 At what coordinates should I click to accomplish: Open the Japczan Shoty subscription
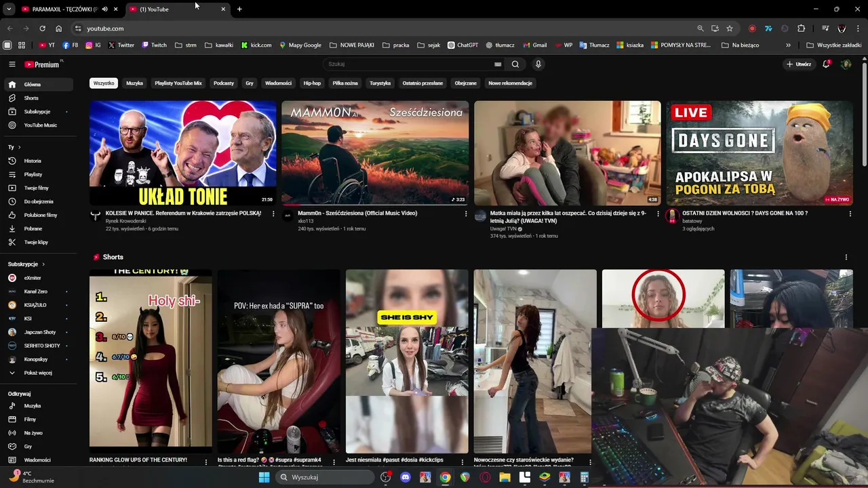point(37,332)
